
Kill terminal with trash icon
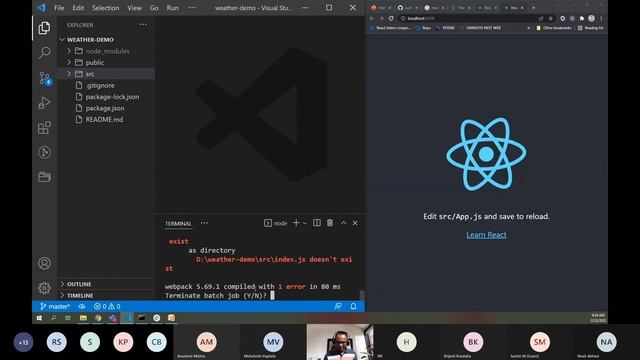tap(330, 223)
